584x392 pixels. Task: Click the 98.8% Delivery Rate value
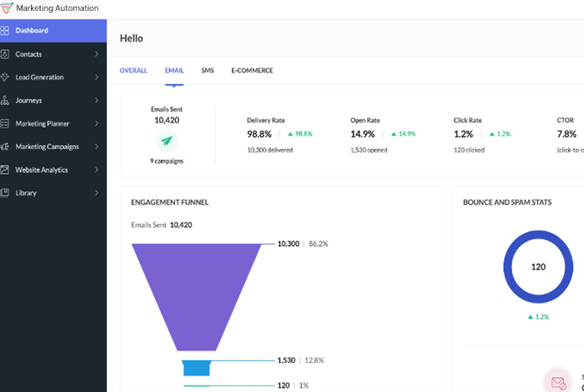259,134
